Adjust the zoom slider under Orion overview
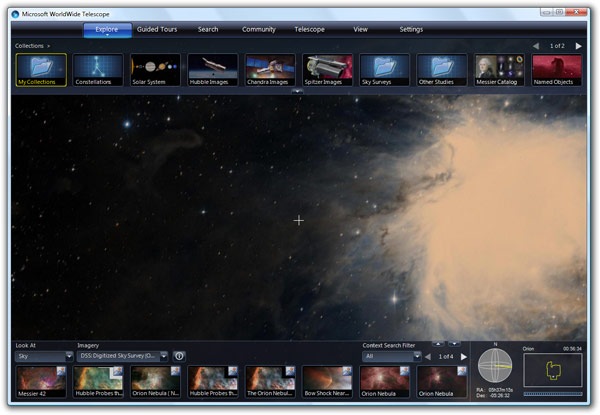Screen dimensions: 600x415 tap(553, 394)
